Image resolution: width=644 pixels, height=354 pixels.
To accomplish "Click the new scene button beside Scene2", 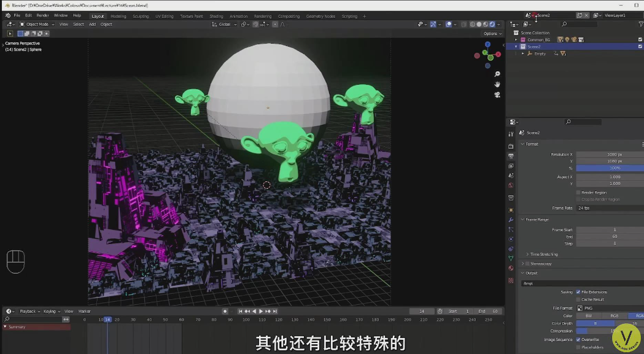I will pyautogui.click(x=580, y=15).
